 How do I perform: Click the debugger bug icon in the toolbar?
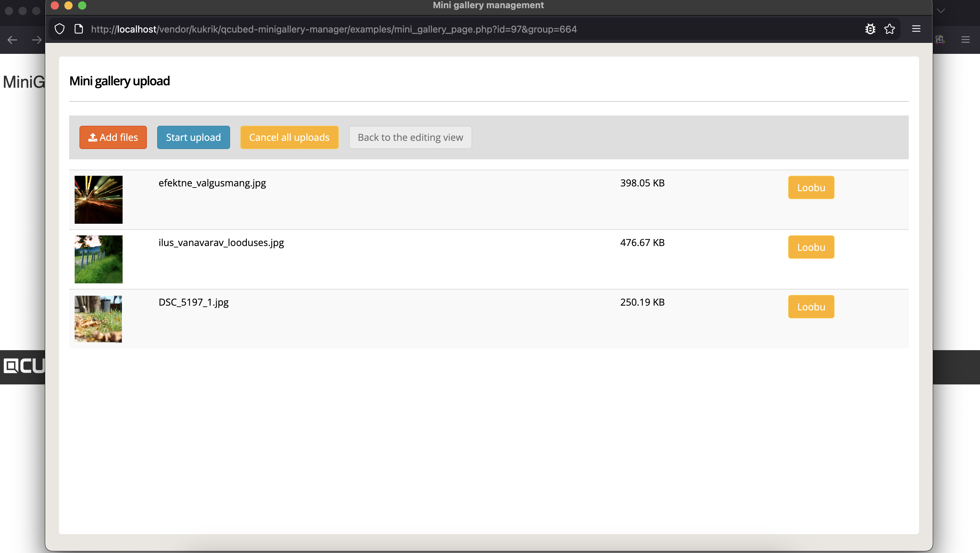click(x=870, y=29)
